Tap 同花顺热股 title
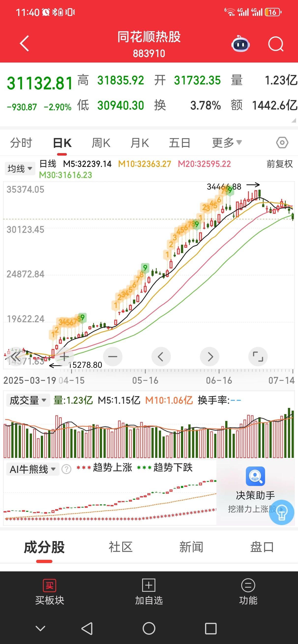The image size is (298, 644). [149, 37]
